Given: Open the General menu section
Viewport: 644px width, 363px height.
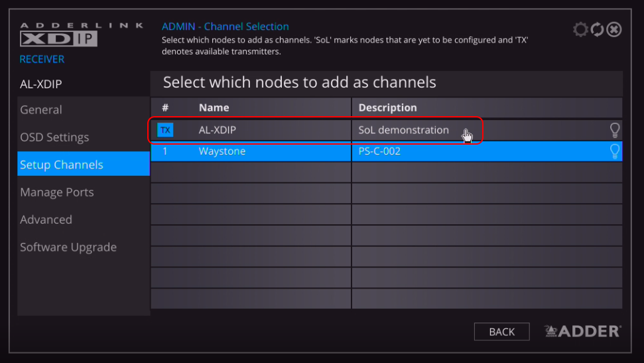Looking at the screenshot, I should tap(41, 110).
